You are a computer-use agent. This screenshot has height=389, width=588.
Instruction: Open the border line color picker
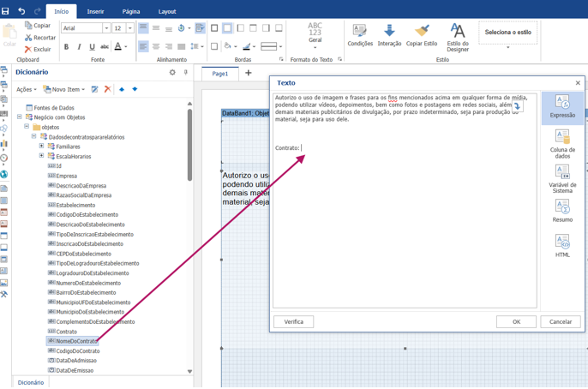pos(249,46)
